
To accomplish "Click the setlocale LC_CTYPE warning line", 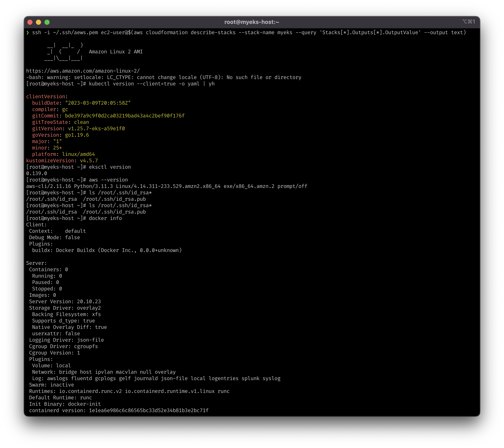I will [x=164, y=77].
